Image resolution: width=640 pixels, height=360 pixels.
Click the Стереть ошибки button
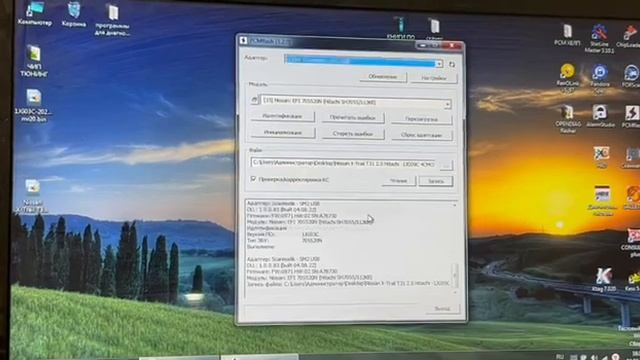coord(353,134)
